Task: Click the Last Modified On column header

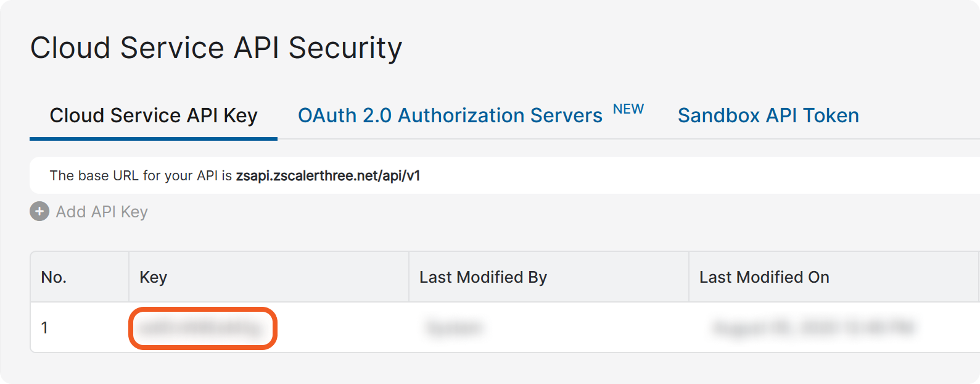Action: (764, 277)
